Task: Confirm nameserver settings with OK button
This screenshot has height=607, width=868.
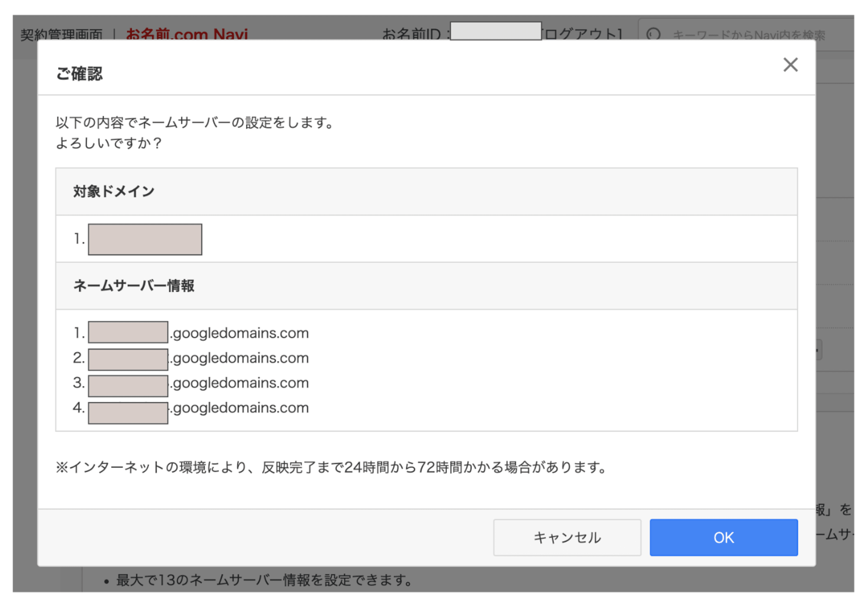Action: [x=723, y=538]
